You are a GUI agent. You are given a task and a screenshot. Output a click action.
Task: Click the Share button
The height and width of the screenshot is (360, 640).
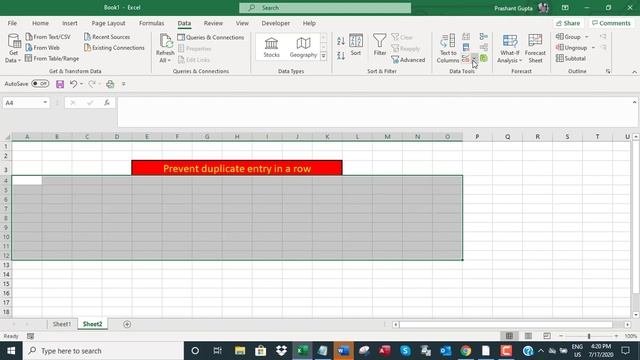tap(568, 23)
